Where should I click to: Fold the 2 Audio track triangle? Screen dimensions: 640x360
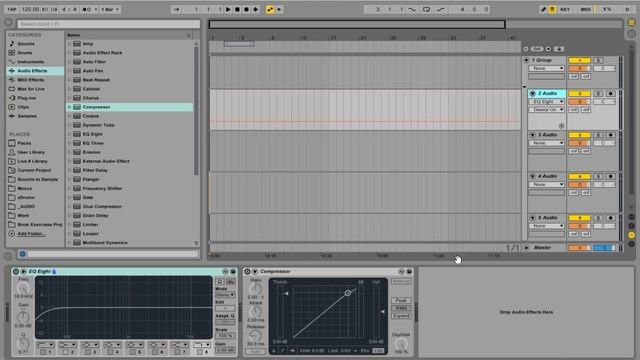click(533, 93)
